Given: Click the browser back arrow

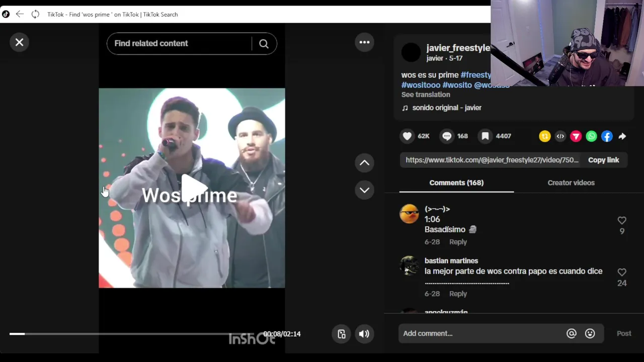Looking at the screenshot, I should pos(20,14).
